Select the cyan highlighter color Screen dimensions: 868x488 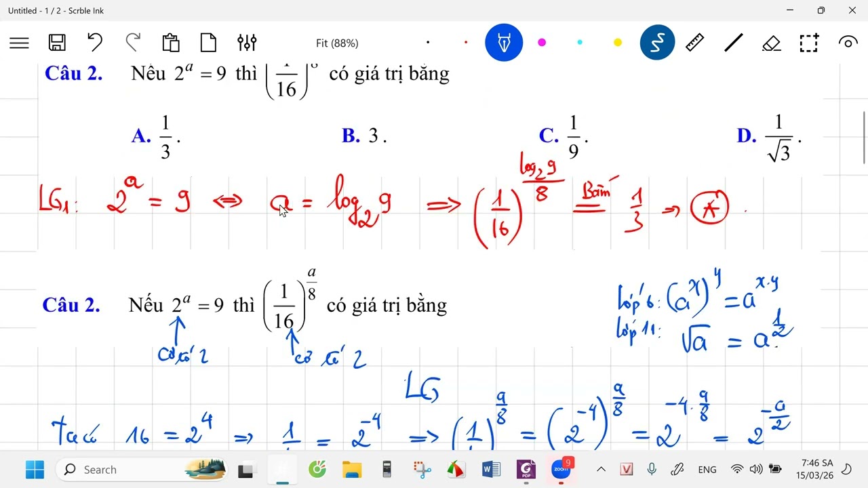coord(580,43)
